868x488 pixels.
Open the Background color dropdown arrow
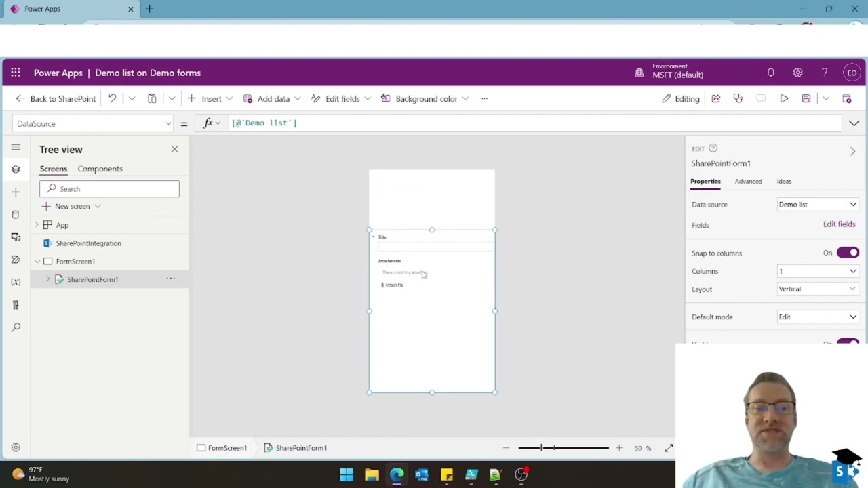pos(465,98)
